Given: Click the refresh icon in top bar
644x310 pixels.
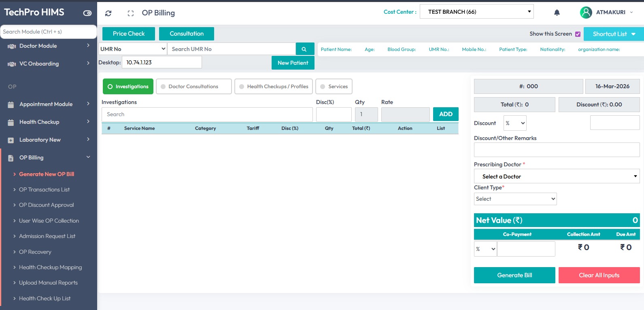Looking at the screenshot, I should click(x=108, y=13).
